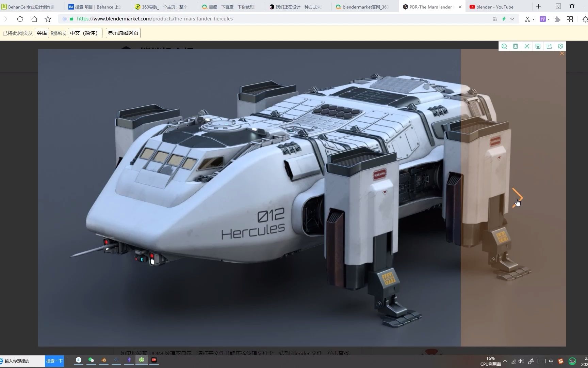Toggle 中 input language indicator
Screen dimensions: 588x368
point(551,361)
